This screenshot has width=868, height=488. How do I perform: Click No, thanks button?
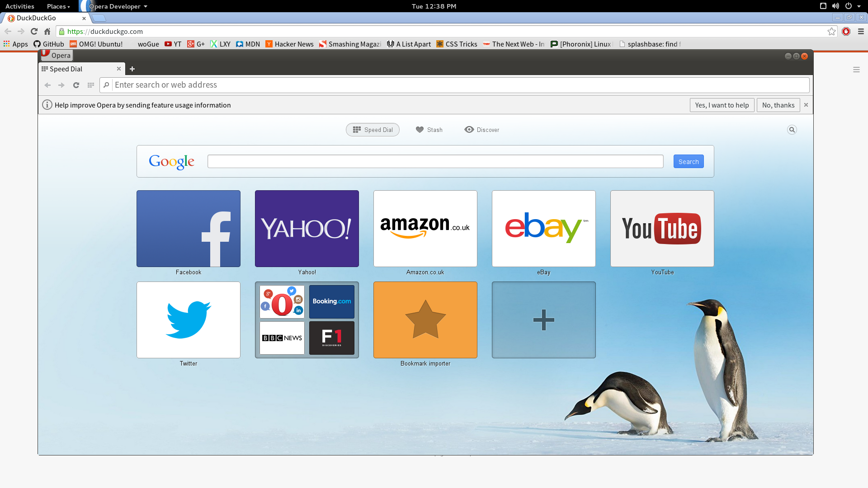pyautogui.click(x=778, y=105)
